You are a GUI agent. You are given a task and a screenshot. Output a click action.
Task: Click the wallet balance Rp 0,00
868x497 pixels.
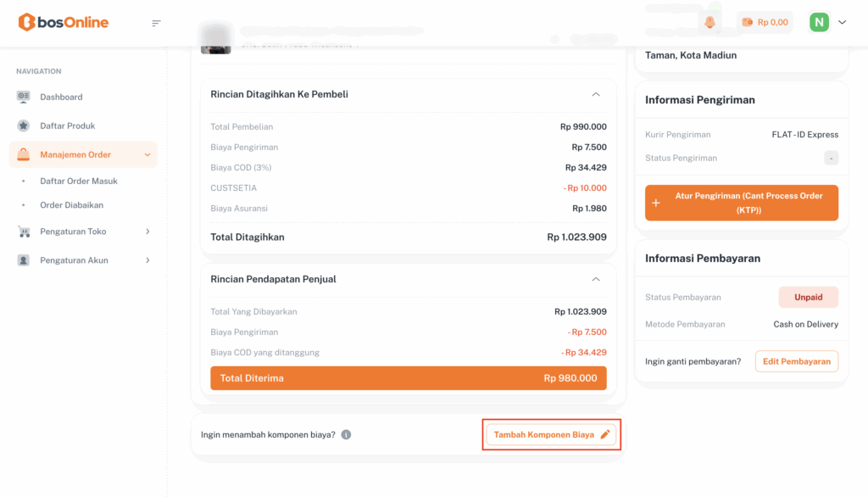pos(765,22)
